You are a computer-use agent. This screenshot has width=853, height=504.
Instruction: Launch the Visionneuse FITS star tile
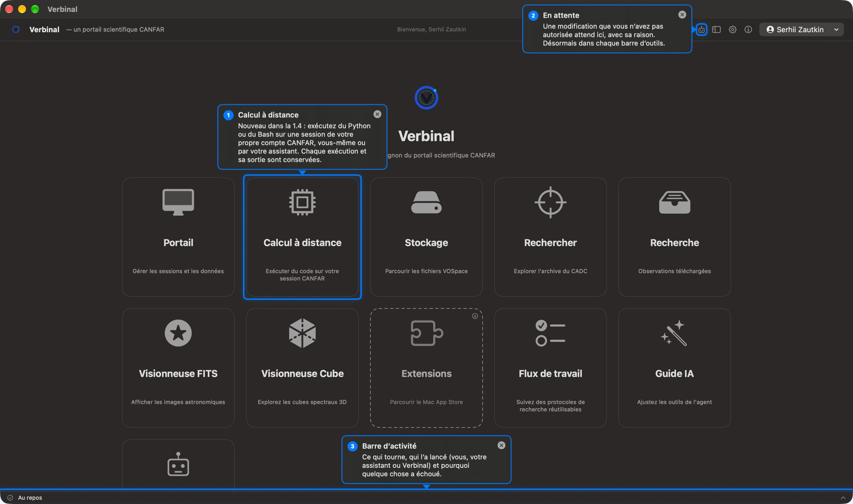[178, 368]
